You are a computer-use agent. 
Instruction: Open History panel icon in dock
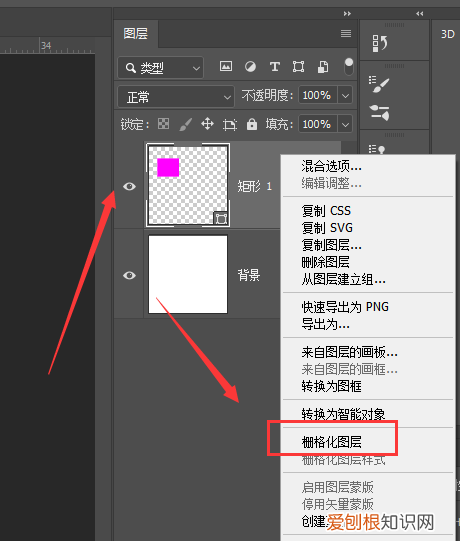[380, 43]
